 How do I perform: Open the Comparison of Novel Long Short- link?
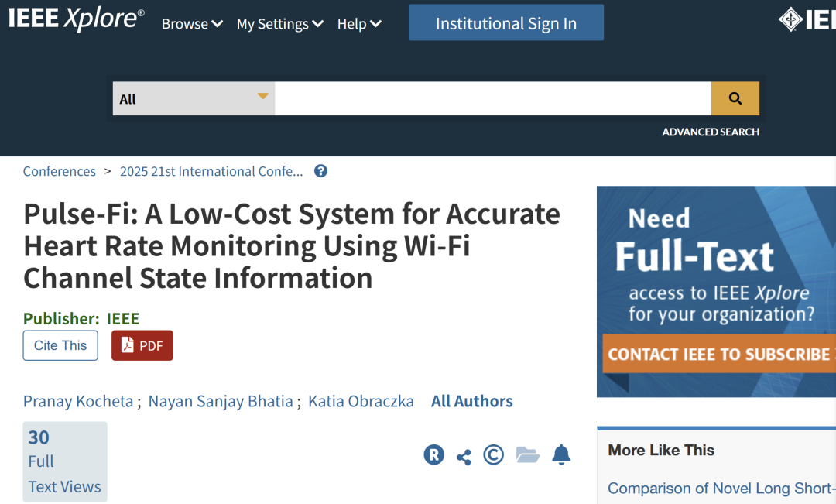coord(722,488)
